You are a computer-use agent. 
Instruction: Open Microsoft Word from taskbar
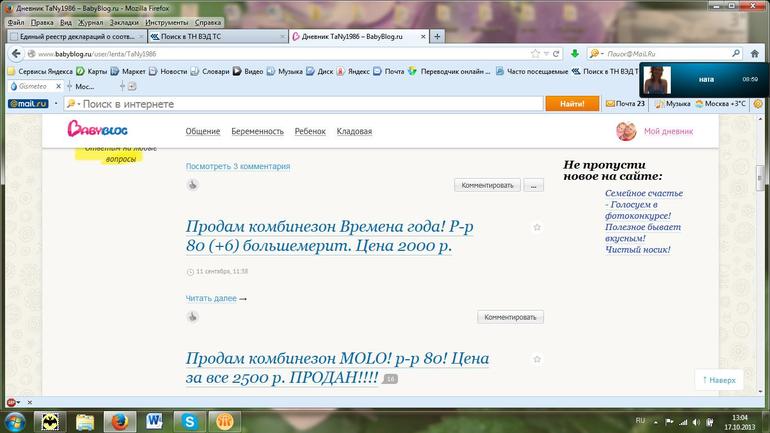154,421
